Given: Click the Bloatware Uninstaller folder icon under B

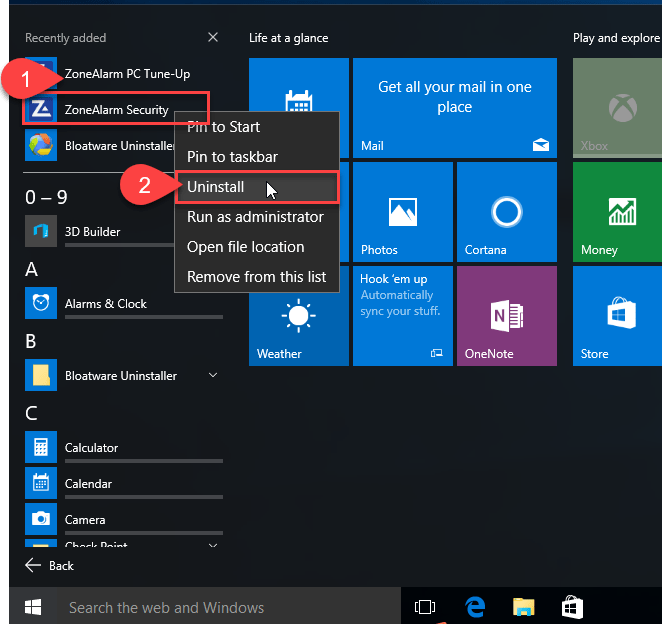Looking at the screenshot, I should (x=41, y=375).
